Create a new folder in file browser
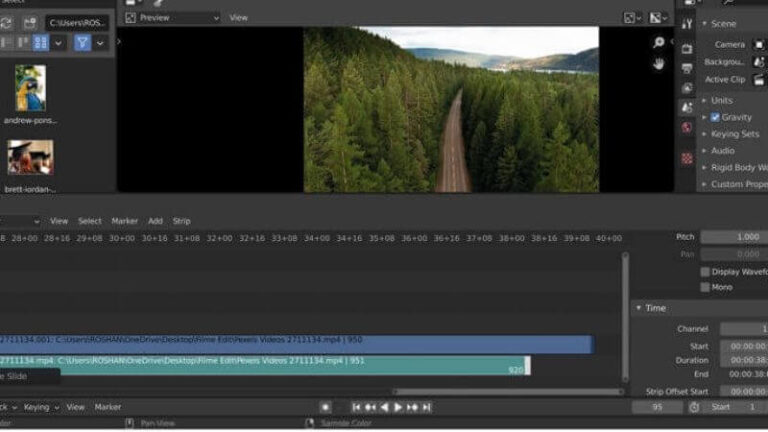Viewport: 768px width, 432px height. (30, 23)
